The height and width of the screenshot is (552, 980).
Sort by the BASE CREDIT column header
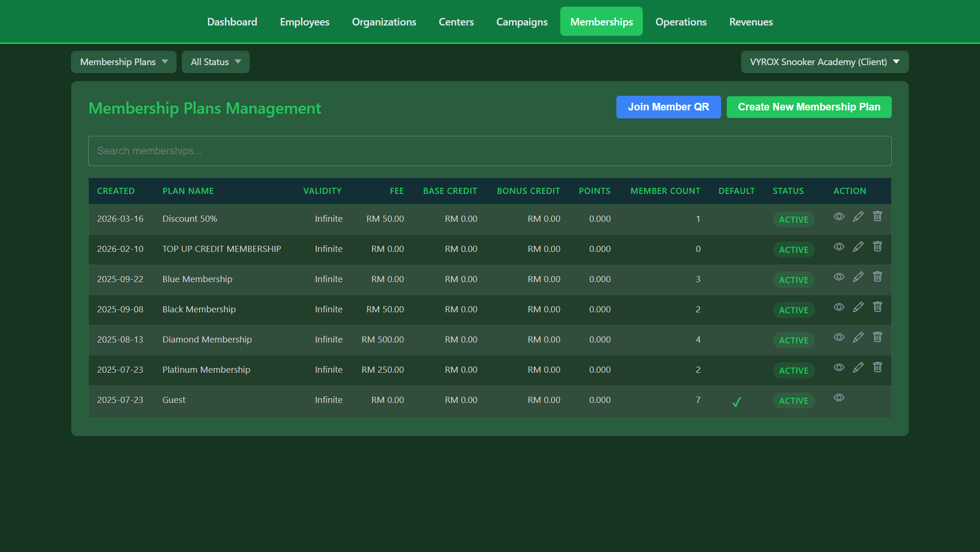coord(450,191)
